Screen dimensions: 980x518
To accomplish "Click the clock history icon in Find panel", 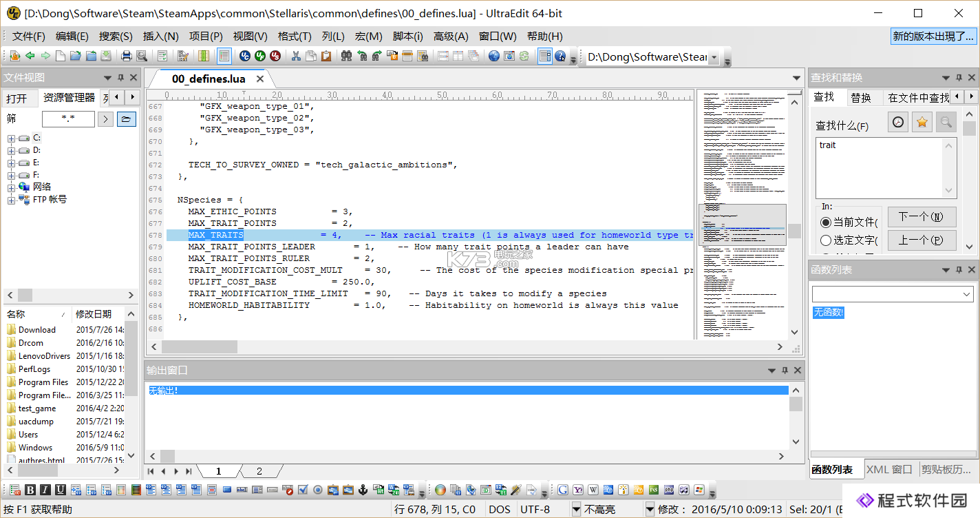I will pos(898,123).
